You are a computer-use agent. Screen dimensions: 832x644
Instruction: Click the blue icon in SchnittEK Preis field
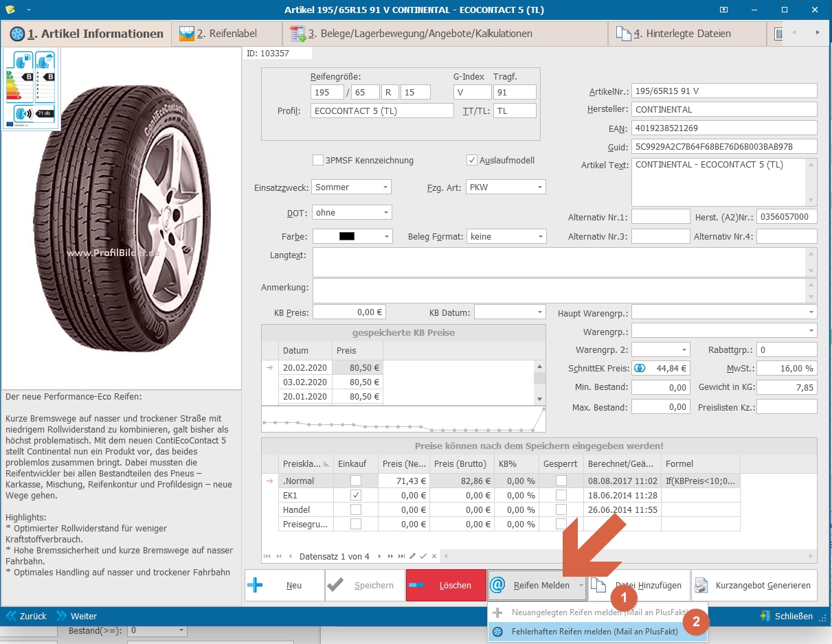click(639, 368)
